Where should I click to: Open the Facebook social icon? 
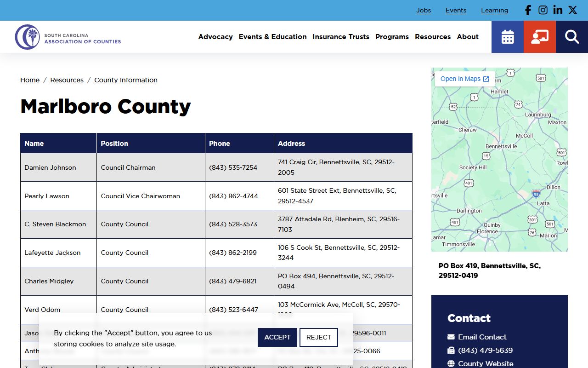(x=528, y=10)
